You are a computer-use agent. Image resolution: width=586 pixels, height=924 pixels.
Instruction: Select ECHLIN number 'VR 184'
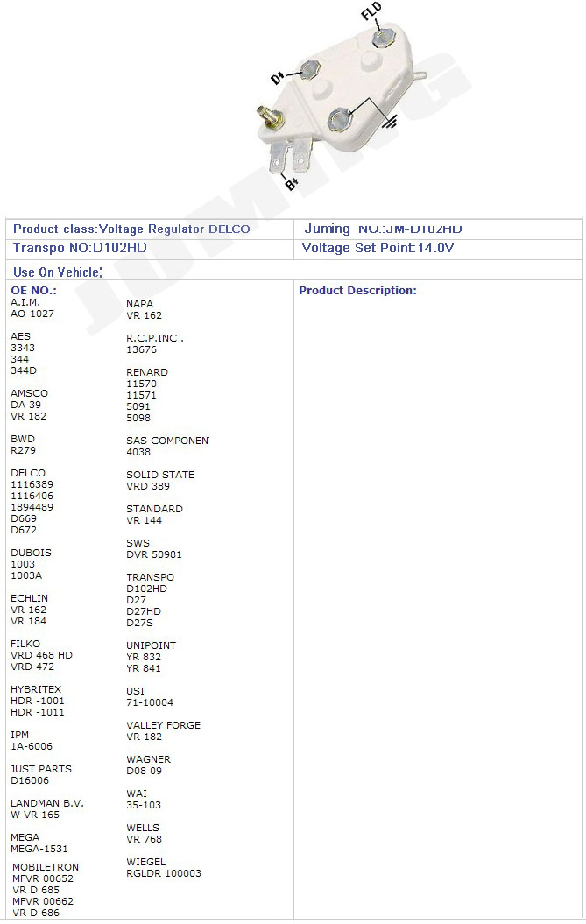[28, 621]
